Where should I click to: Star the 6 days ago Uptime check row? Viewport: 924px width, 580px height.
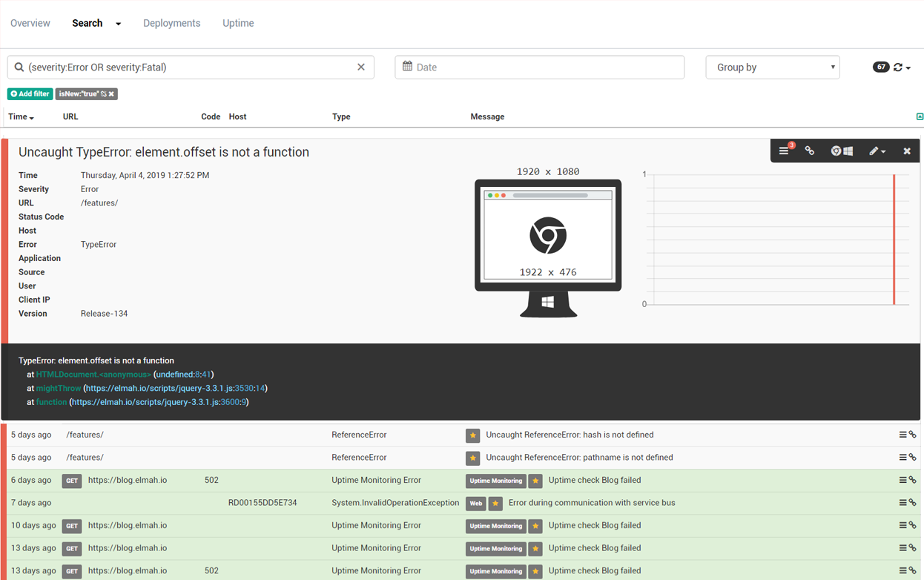[x=535, y=481]
